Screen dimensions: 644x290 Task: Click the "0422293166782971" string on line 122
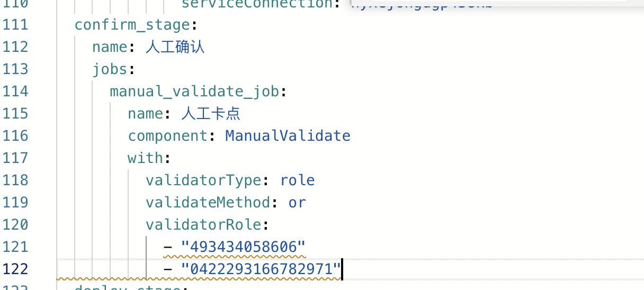pos(261,269)
